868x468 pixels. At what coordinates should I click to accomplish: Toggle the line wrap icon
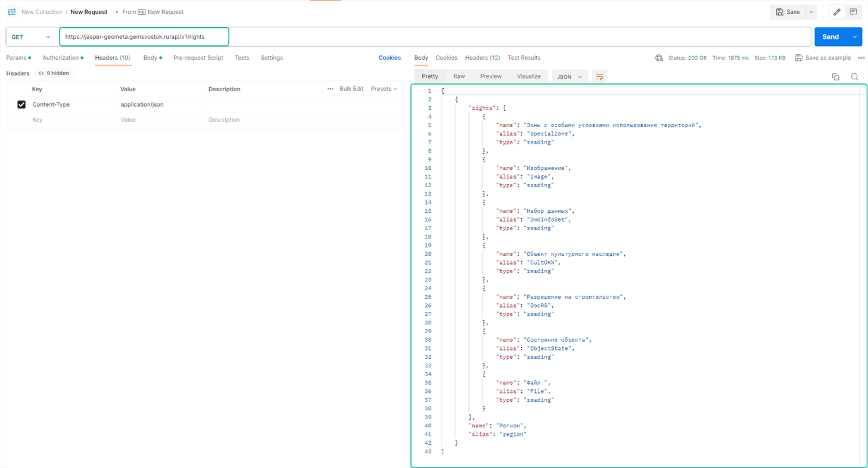click(x=600, y=77)
